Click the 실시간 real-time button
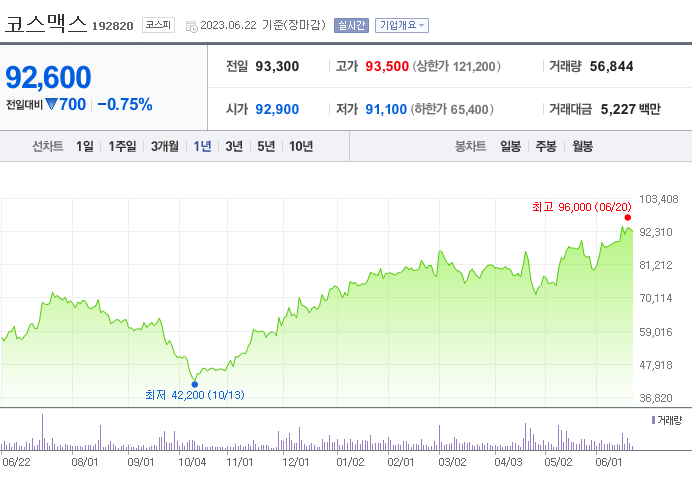The width and height of the screenshot is (692, 479). pyautogui.click(x=351, y=25)
